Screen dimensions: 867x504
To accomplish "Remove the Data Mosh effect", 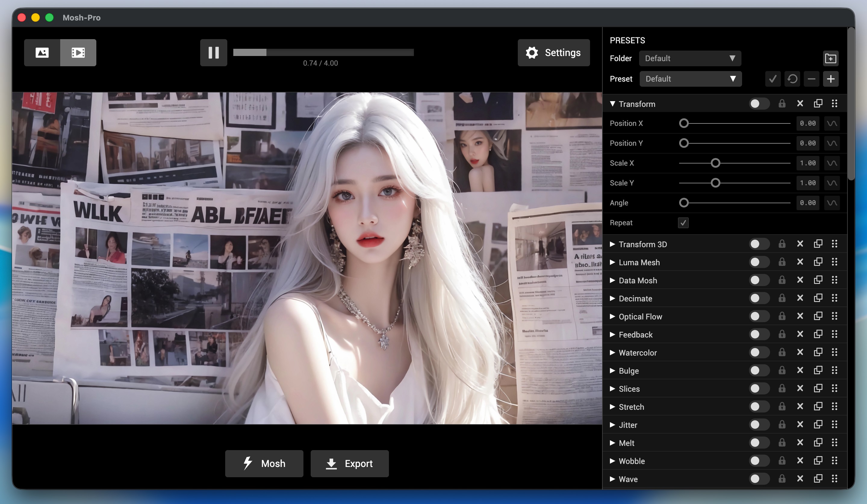I will point(800,280).
